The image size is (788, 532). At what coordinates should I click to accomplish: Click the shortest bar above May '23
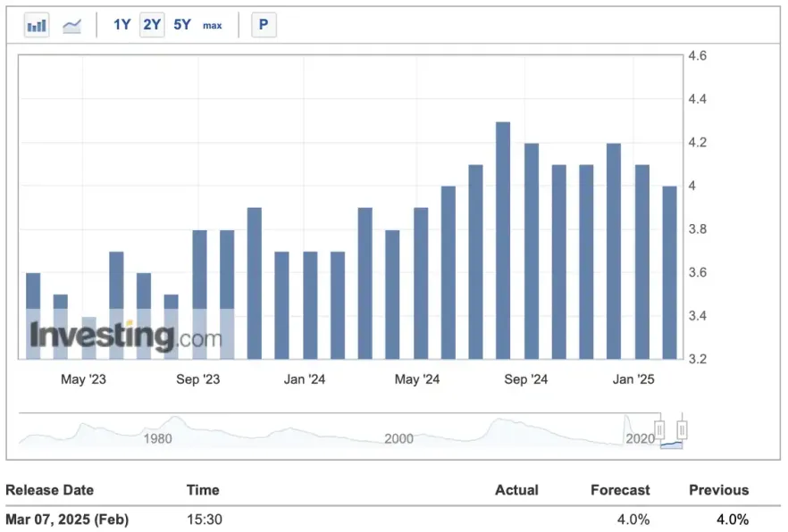[88, 338]
